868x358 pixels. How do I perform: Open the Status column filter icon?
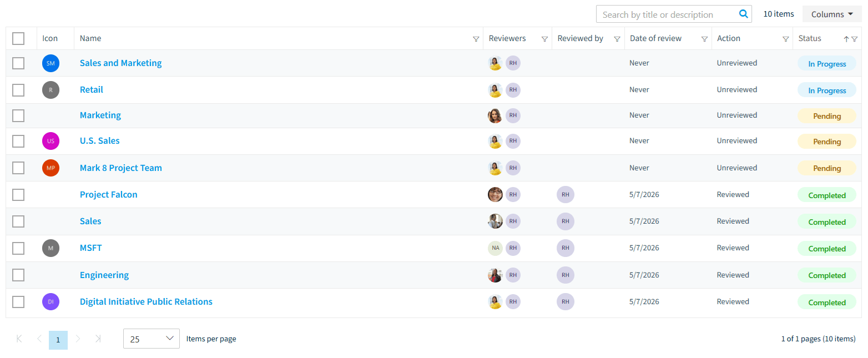point(854,39)
